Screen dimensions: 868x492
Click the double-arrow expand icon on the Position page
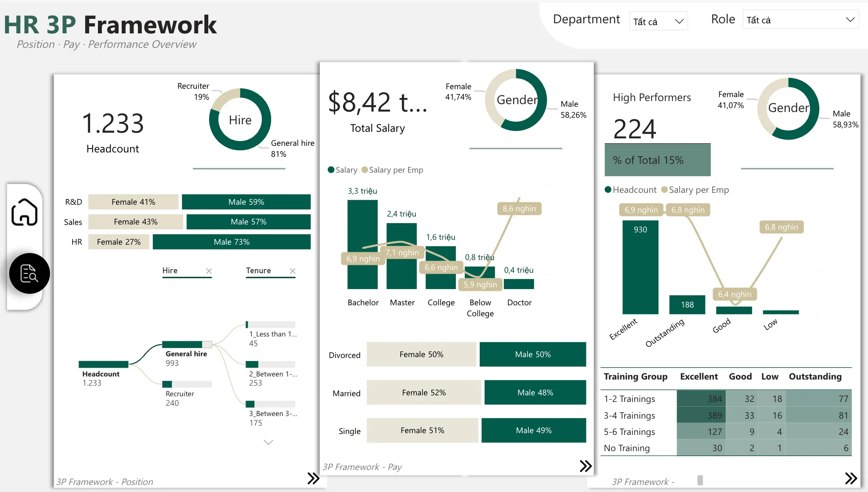[313, 478]
